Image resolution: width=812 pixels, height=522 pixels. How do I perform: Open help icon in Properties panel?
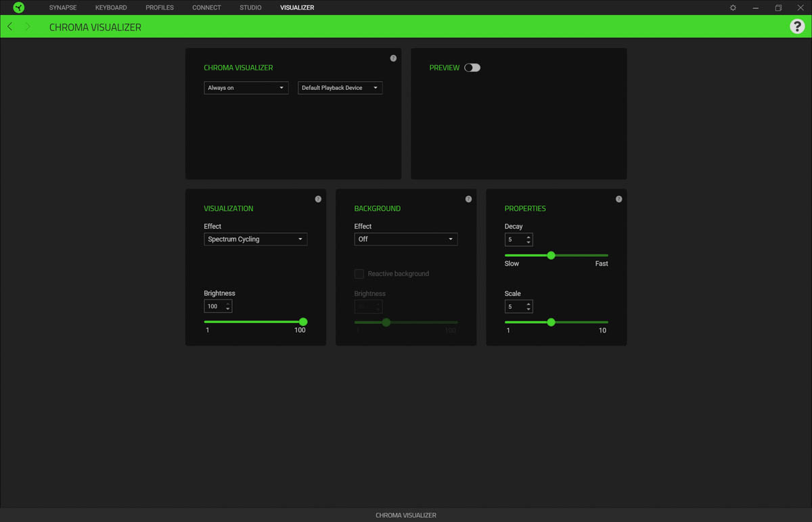[618, 199]
